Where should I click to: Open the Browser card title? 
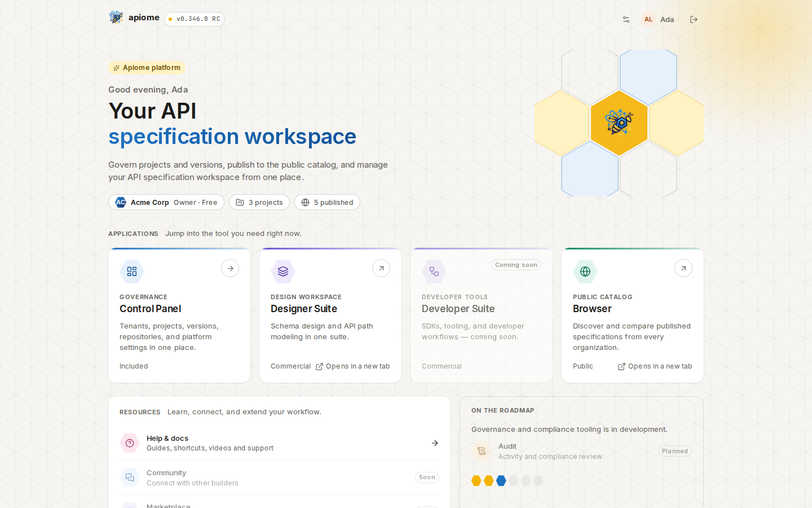[592, 309]
